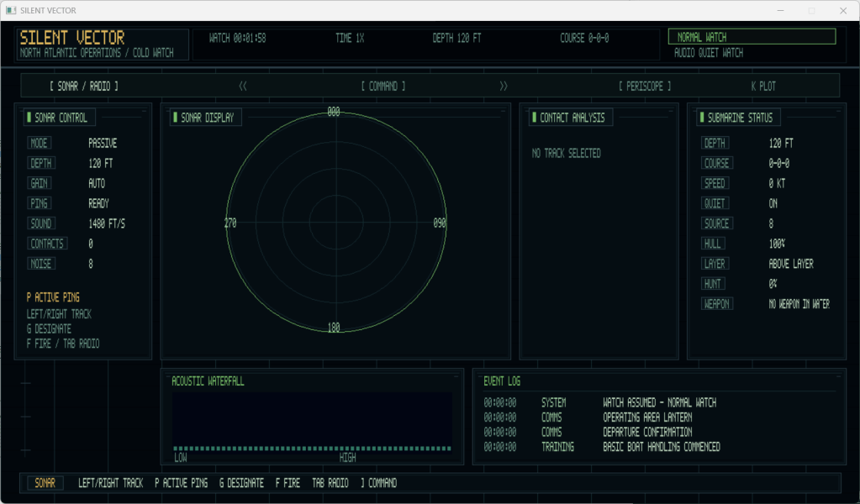Click the GAIN label in Sonar Control
Image resolution: width=860 pixels, height=504 pixels.
[39, 183]
